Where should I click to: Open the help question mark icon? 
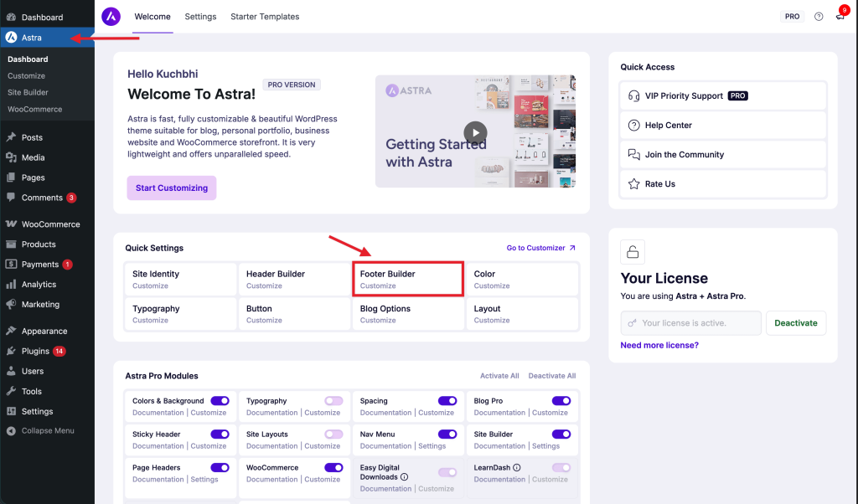(x=819, y=16)
